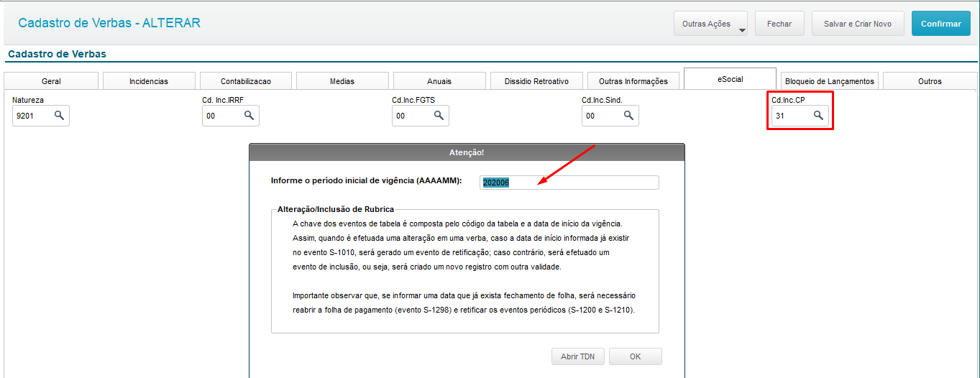Select the Dissidio Retroativo tab
The height and width of the screenshot is (378, 980).
tap(536, 81)
